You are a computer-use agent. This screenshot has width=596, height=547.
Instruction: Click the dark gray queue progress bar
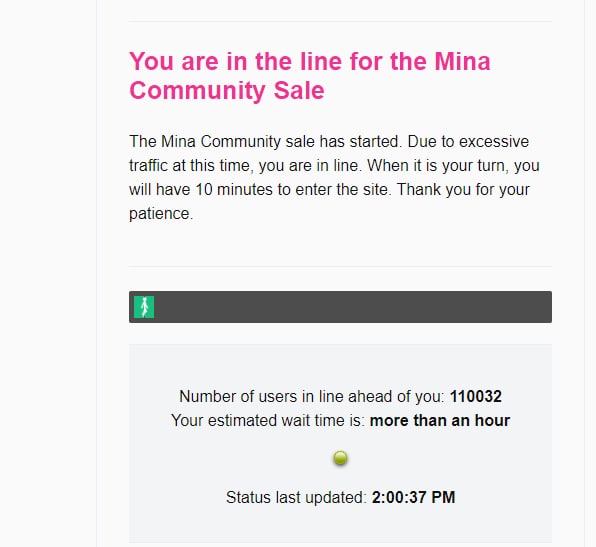(x=340, y=307)
